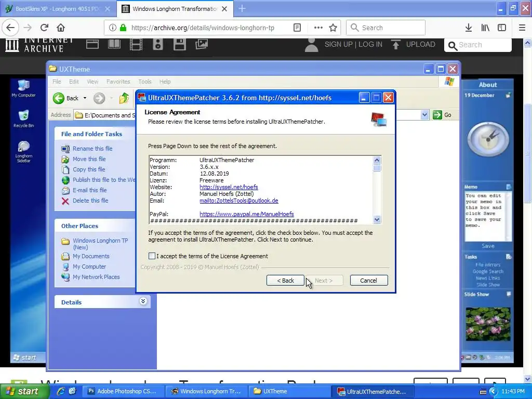Screen dimensions: 532x399
Task: Open the Tools menu in UXTheme window
Action: pyautogui.click(x=145, y=82)
